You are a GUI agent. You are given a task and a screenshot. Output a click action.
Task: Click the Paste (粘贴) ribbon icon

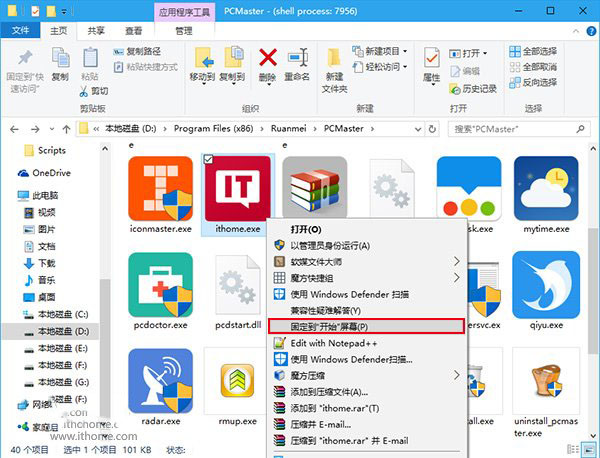coord(90,58)
